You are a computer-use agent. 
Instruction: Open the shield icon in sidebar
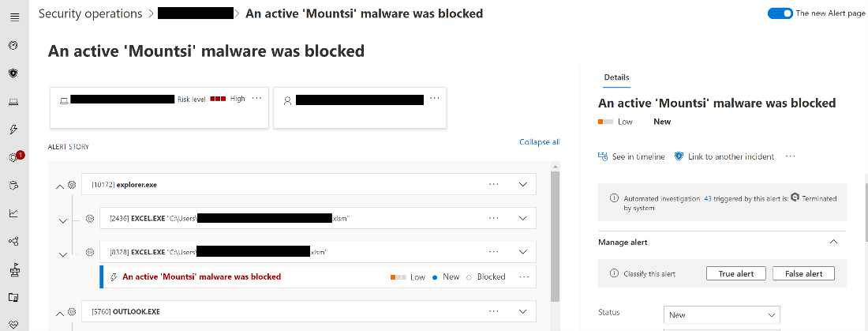(13, 73)
